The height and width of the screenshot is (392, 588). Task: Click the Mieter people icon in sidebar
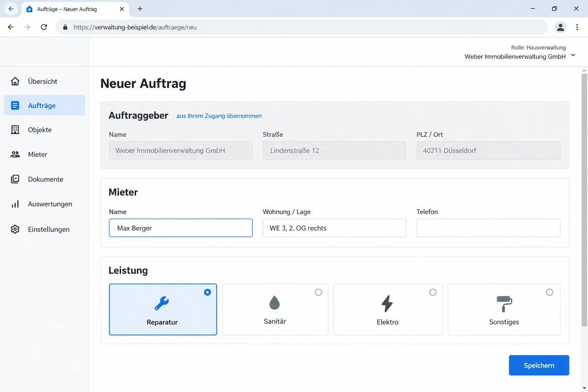[x=15, y=154]
